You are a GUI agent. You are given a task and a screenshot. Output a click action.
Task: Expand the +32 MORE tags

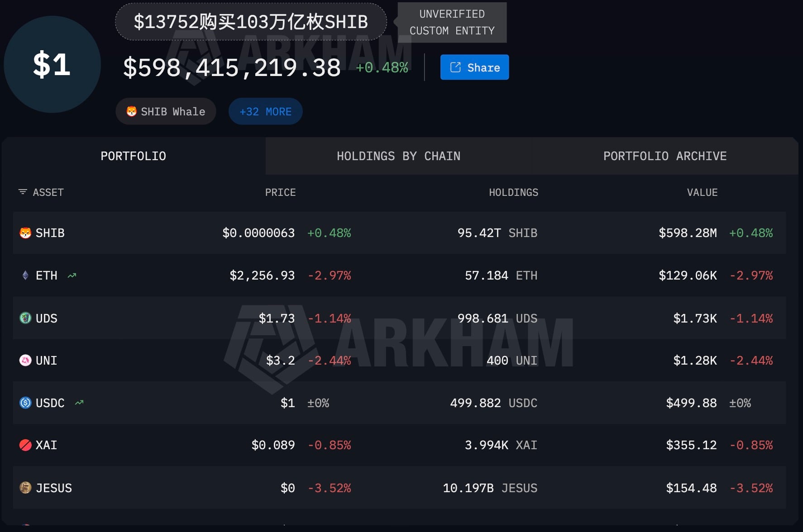pos(265,111)
